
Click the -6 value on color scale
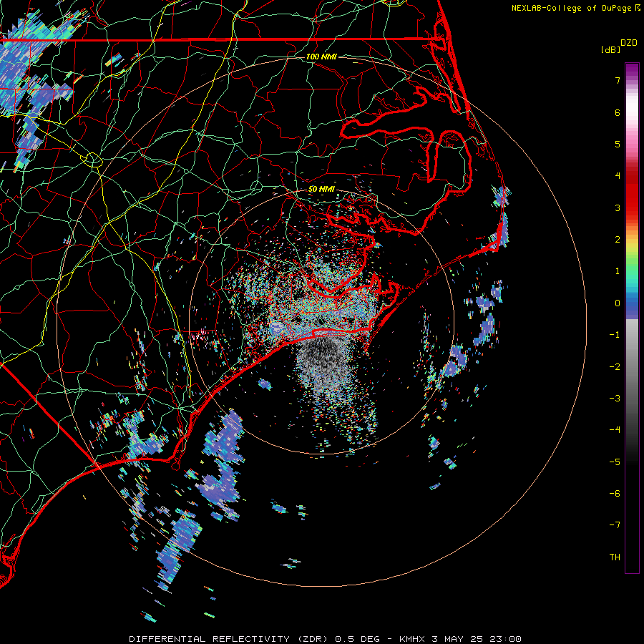615,494
